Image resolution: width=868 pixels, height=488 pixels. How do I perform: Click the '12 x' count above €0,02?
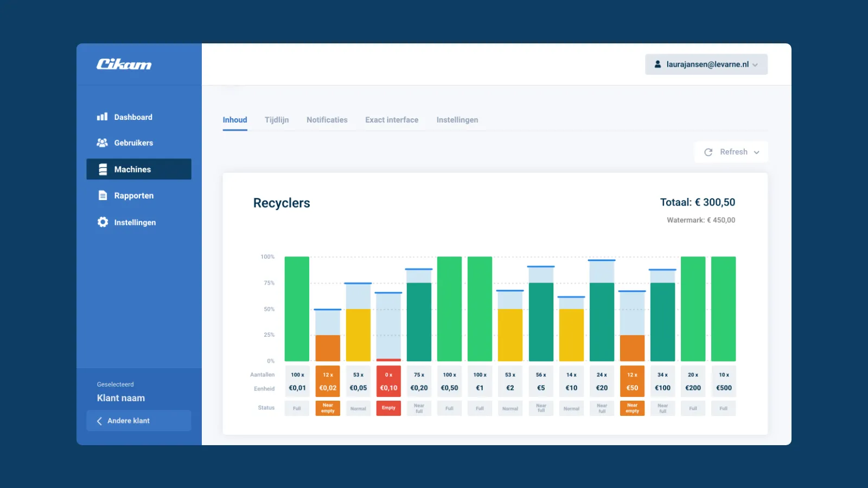(328, 375)
